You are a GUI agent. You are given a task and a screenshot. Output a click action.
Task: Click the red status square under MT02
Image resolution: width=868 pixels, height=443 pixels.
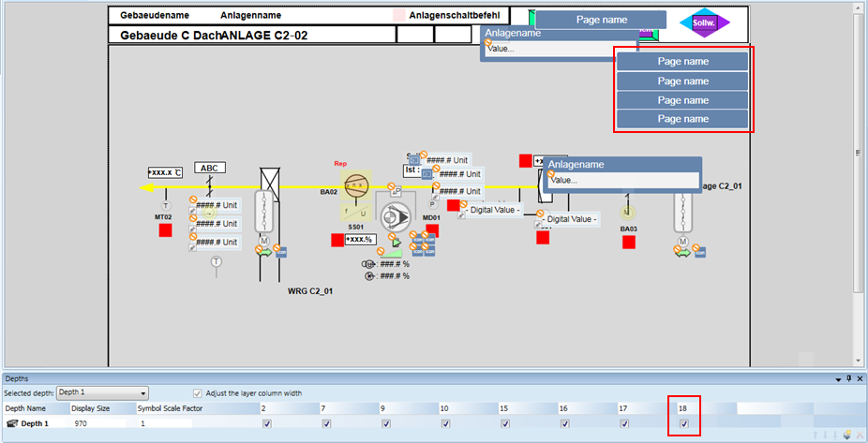tap(165, 230)
